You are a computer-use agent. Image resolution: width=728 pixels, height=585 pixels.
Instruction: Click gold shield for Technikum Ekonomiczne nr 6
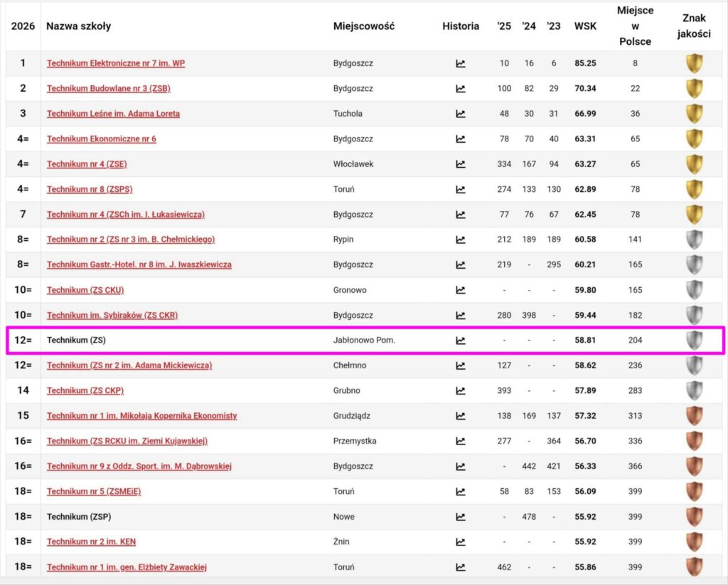tap(694, 139)
